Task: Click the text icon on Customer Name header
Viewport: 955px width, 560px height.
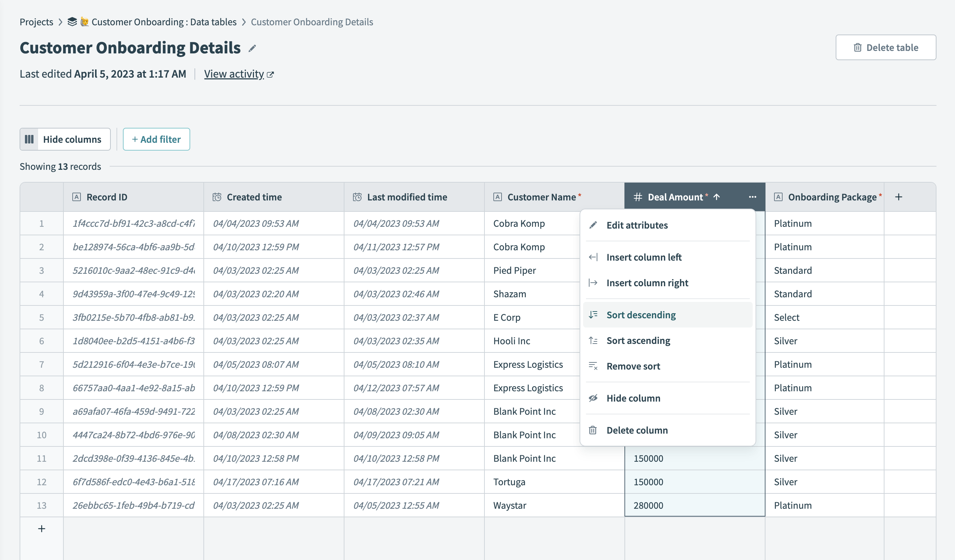Action: [497, 197]
